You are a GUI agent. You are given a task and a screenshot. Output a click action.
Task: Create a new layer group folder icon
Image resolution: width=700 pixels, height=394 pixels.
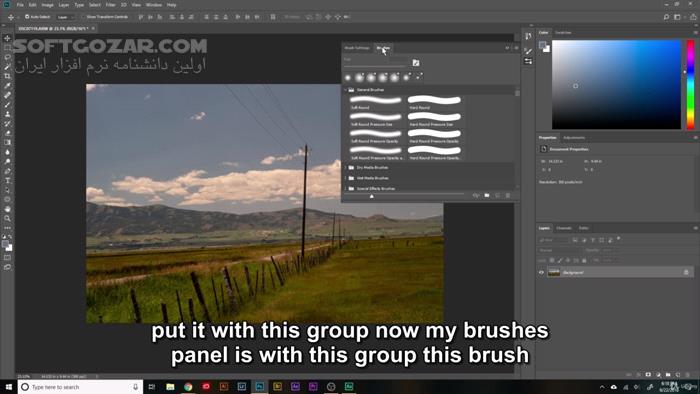[x=668, y=375]
